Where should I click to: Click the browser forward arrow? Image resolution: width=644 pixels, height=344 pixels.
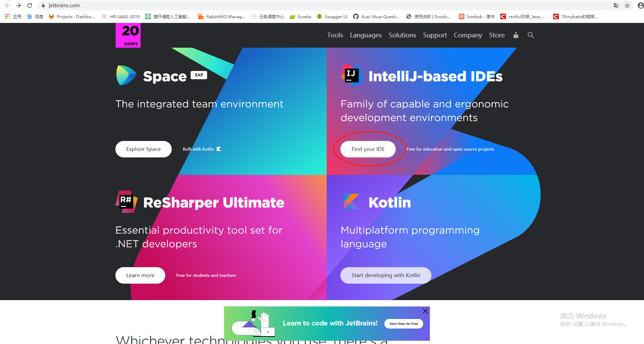coord(19,5)
